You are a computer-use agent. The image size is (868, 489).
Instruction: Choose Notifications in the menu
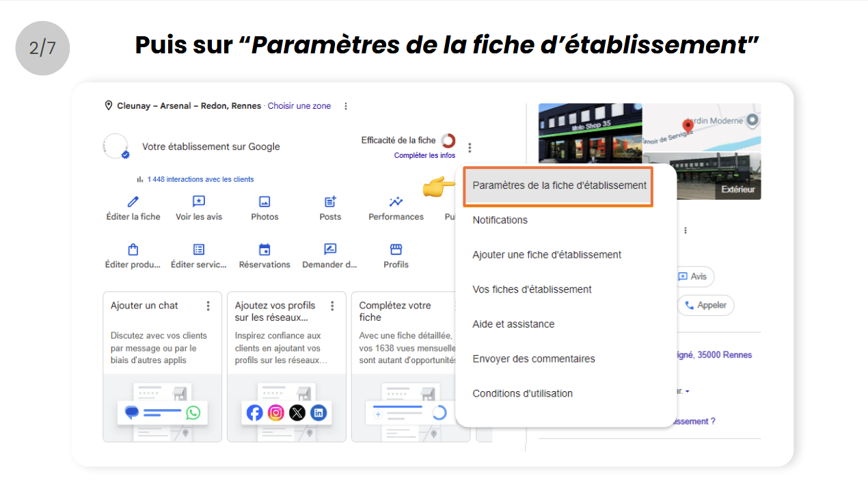pyautogui.click(x=500, y=220)
